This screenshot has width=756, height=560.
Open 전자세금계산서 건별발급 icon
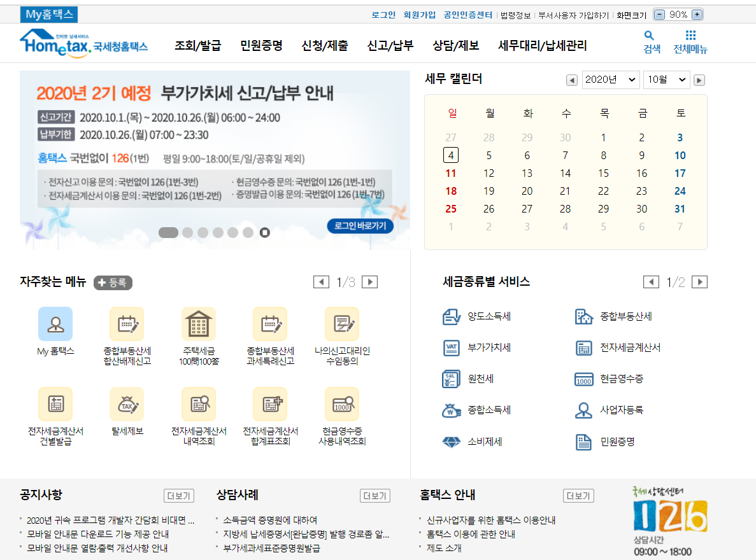click(x=55, y=404)
